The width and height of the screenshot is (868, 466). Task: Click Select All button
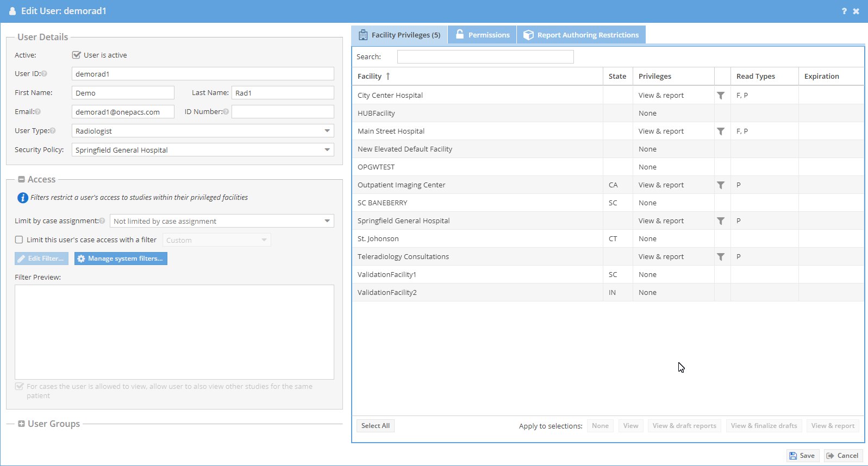(x=376, y=426)
